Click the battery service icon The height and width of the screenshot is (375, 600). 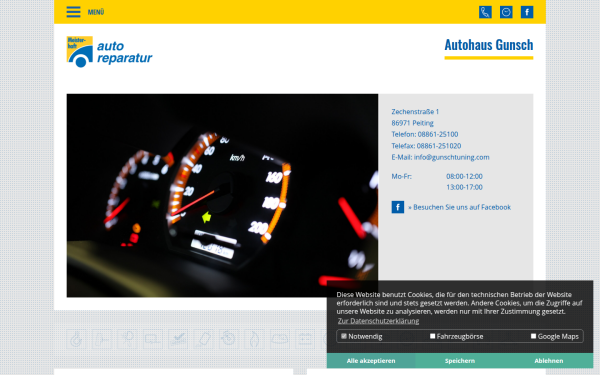(305, 339)
